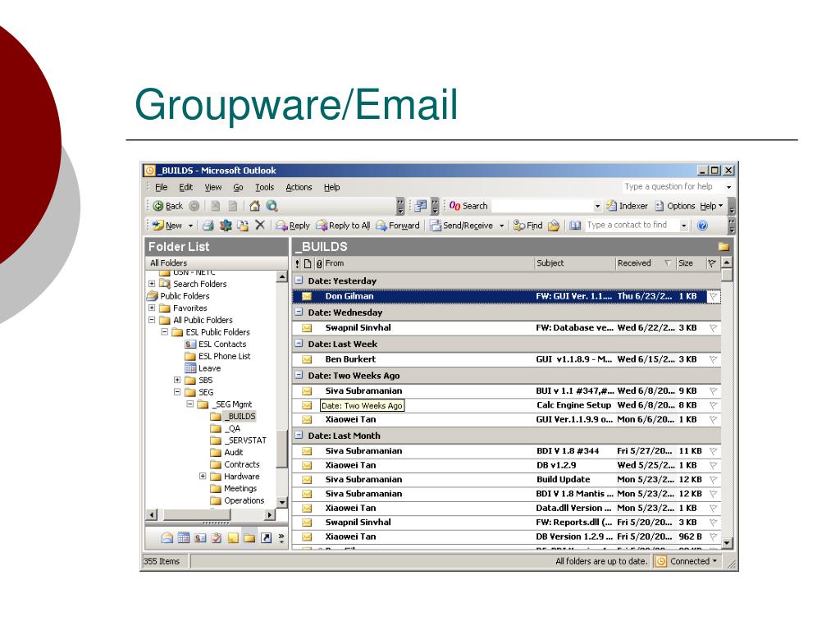Select the _QA folder
The height and width of the screenshot is (630, 840).
tap(232, 428)
